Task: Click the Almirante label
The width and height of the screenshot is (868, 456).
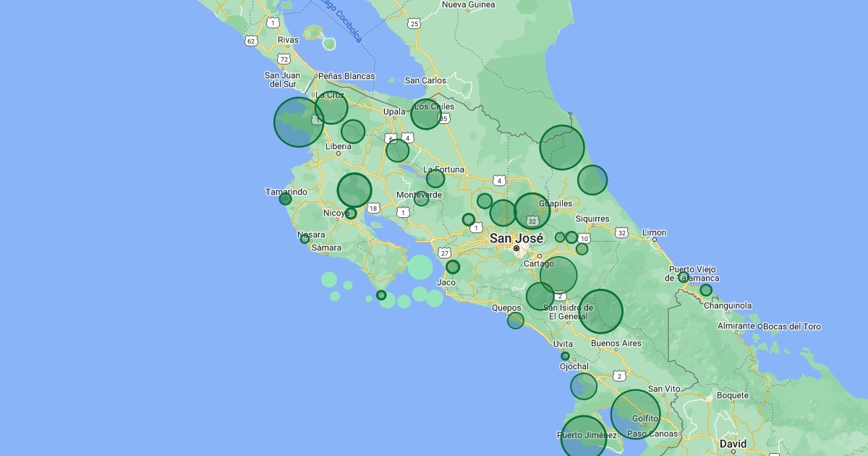Action: [736, 326]
